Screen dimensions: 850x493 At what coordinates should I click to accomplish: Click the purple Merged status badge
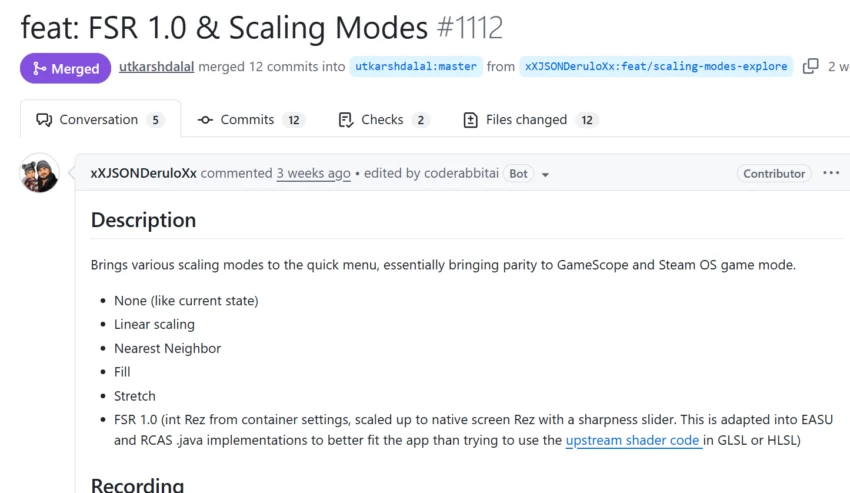pyautogui.click(x=66, y=68)
